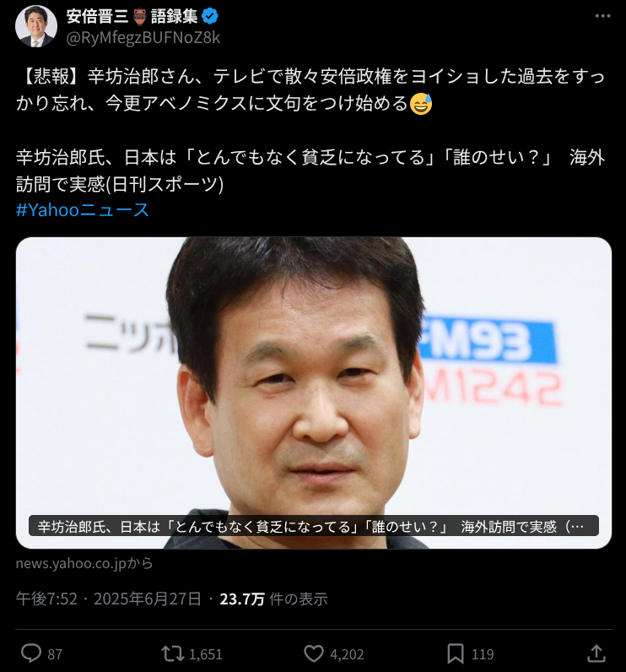
Task: Open the 23.7万 件の表示 view count
Action: [x=273, y=599]
